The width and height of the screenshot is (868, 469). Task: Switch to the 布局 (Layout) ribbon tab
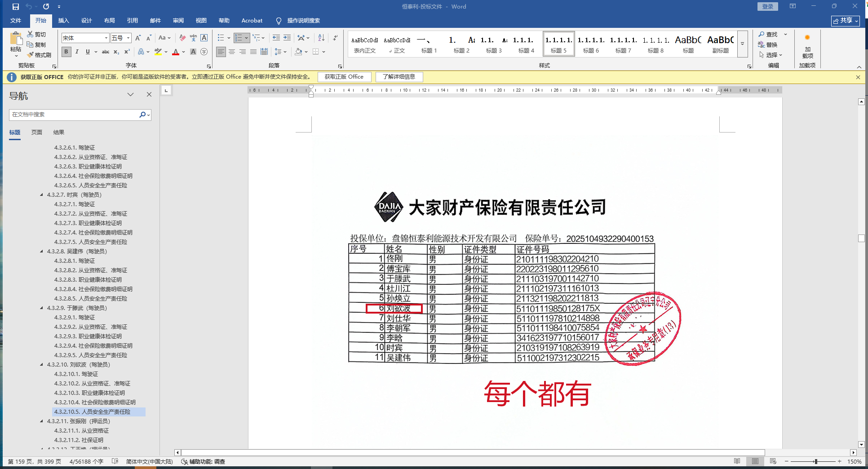[110, 21]
